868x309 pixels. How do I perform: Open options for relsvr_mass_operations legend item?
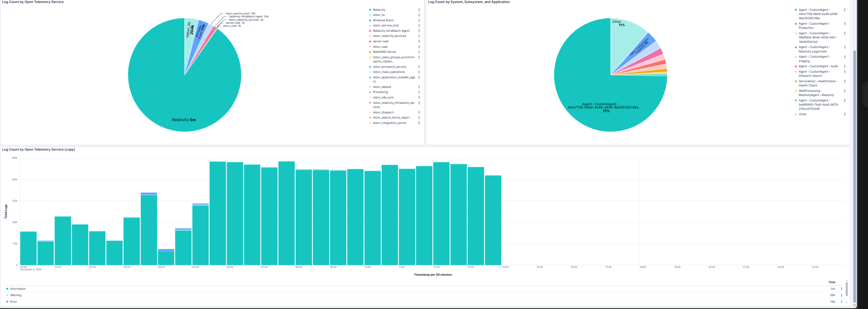tap(419, 72)
